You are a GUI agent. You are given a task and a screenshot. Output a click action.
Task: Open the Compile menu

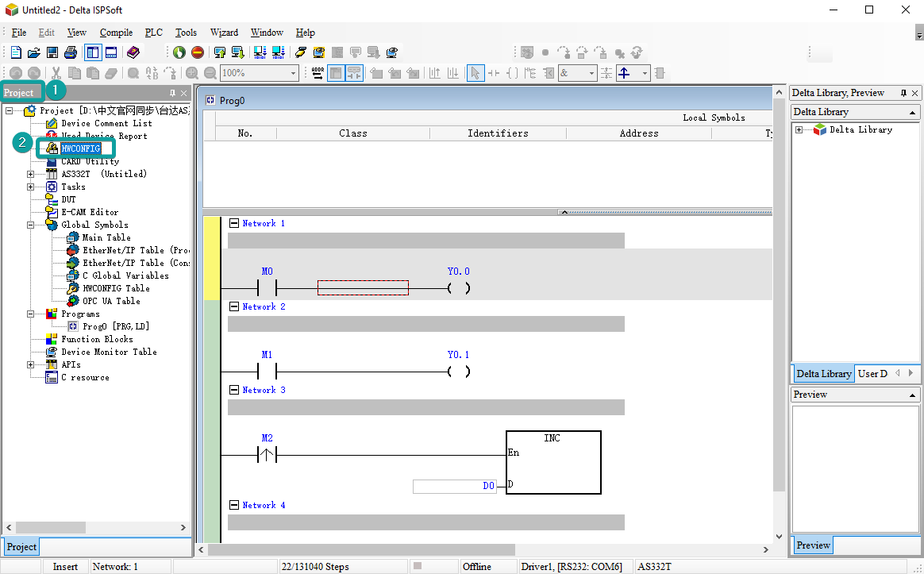click(x=116, y=33)
